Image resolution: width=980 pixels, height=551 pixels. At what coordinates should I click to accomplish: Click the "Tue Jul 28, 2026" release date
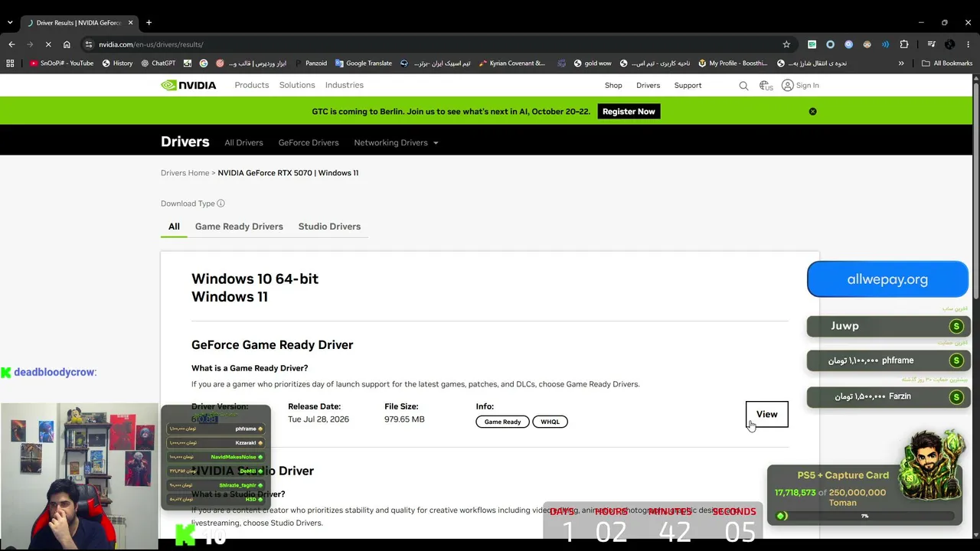(x=318, y=419)
